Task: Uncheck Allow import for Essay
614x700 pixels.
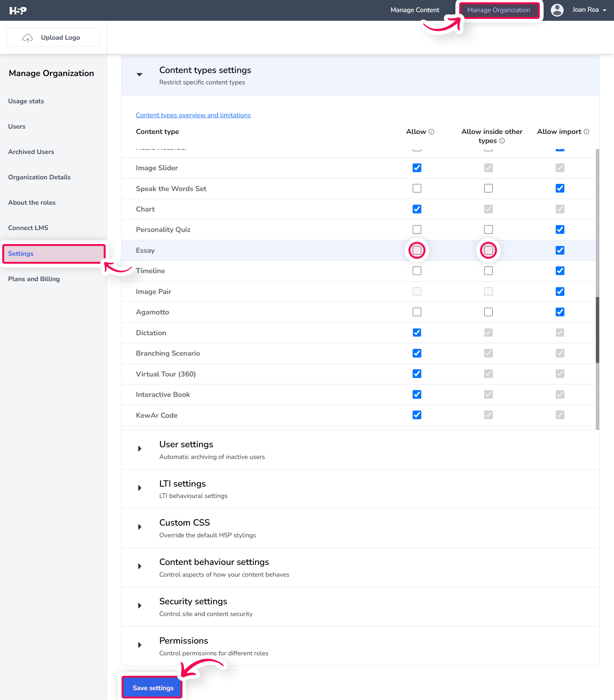Action: click(560, 250)
